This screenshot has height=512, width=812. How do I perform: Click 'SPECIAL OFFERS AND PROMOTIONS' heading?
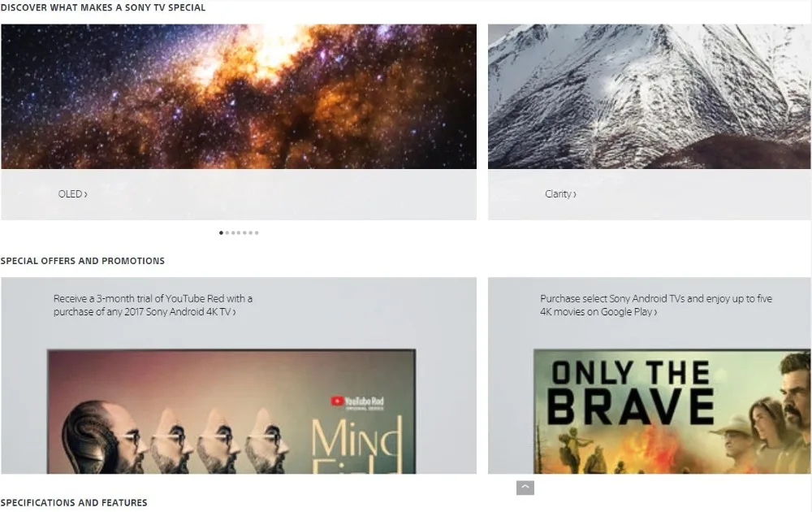(82, 261)
